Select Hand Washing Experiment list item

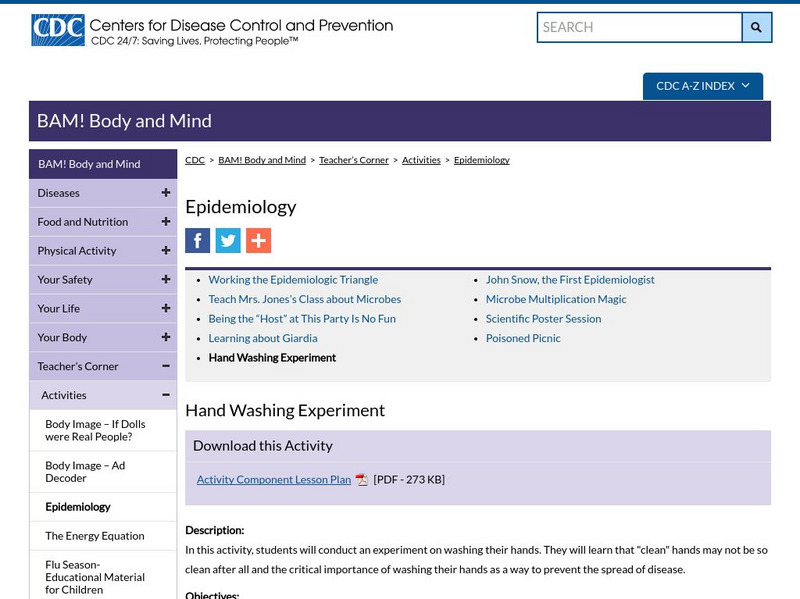tap(272, 358)
